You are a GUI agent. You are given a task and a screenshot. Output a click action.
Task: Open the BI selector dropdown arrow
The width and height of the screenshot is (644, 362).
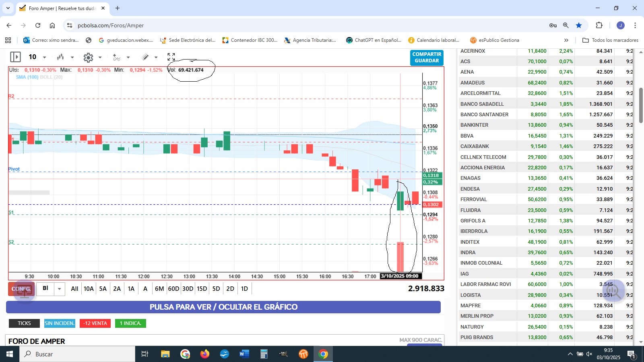pos(60,289)
